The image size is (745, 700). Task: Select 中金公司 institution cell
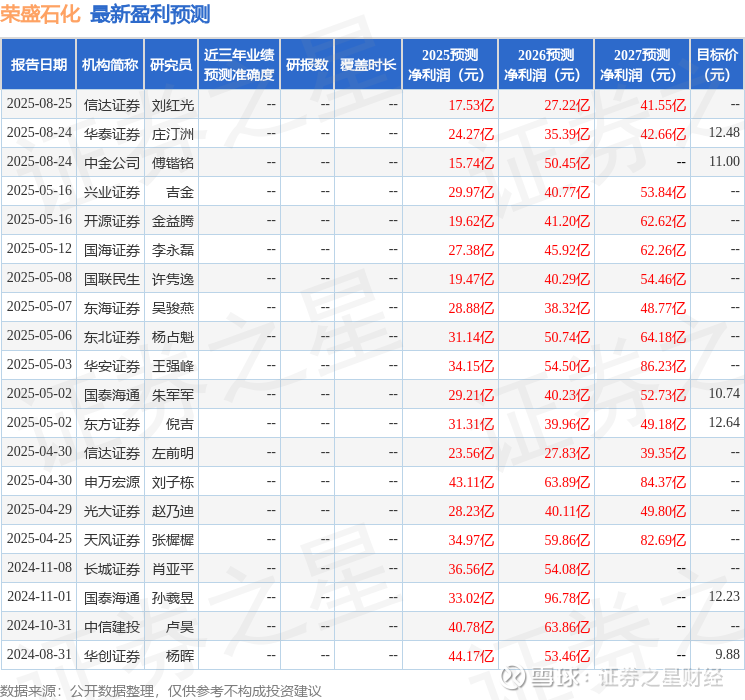tap(112, 163)
